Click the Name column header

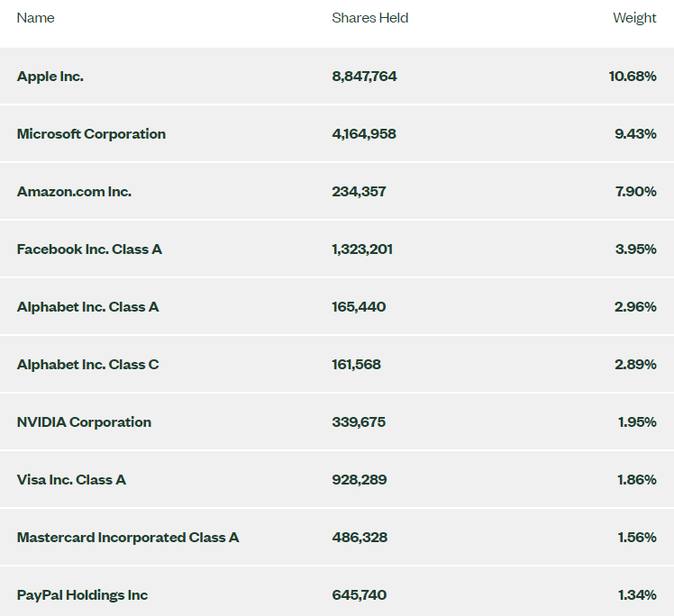[36, 18]
